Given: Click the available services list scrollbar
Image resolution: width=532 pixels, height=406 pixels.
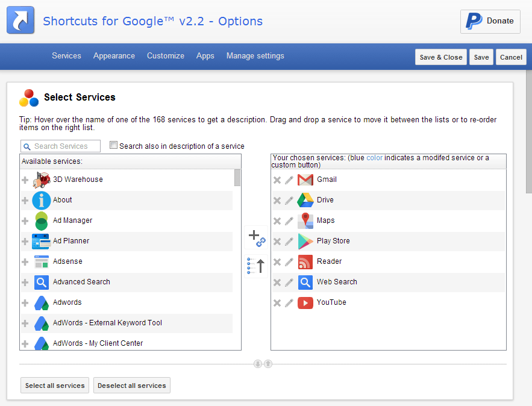Looking at the screenshot, I should point(237,178).
